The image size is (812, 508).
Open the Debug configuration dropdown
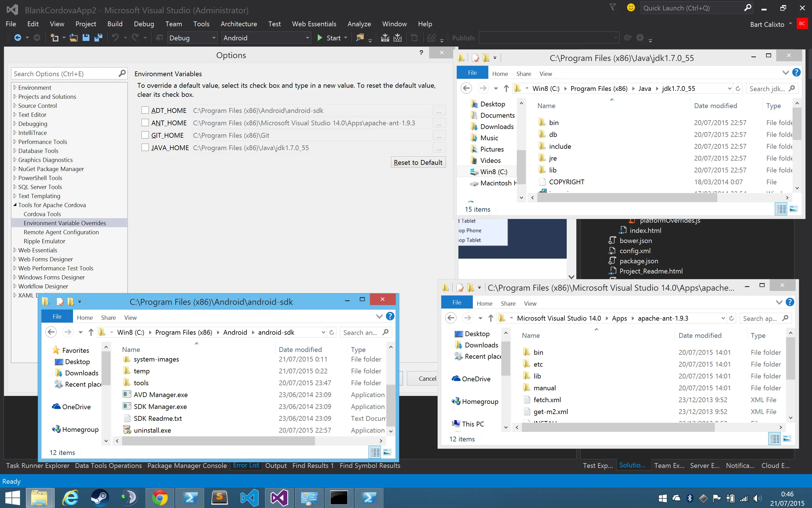point(192,38)
